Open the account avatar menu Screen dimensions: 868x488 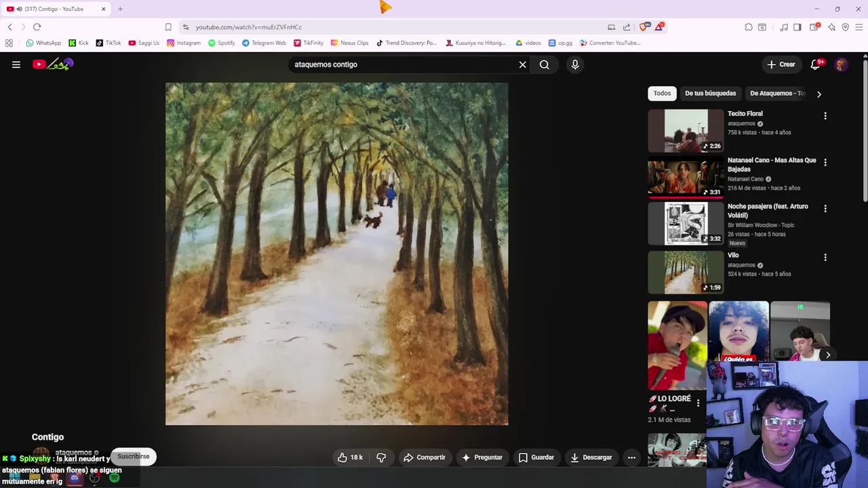pyautogui.click(x=841, y=64)
